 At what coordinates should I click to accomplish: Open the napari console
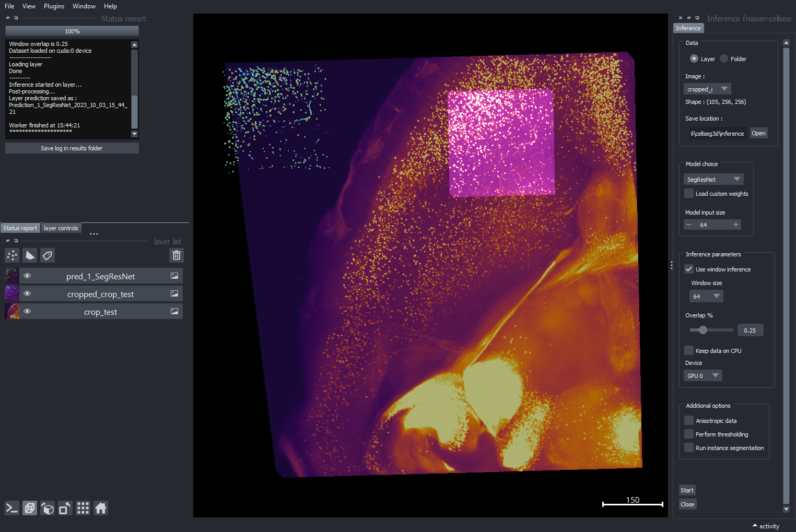point(12,508)
